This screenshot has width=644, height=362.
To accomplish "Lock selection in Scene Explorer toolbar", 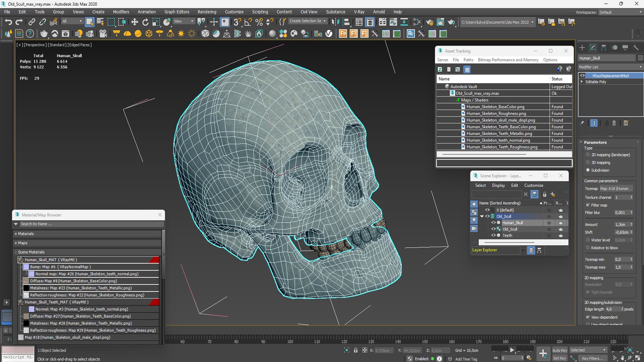I will [x=545, y=194].
